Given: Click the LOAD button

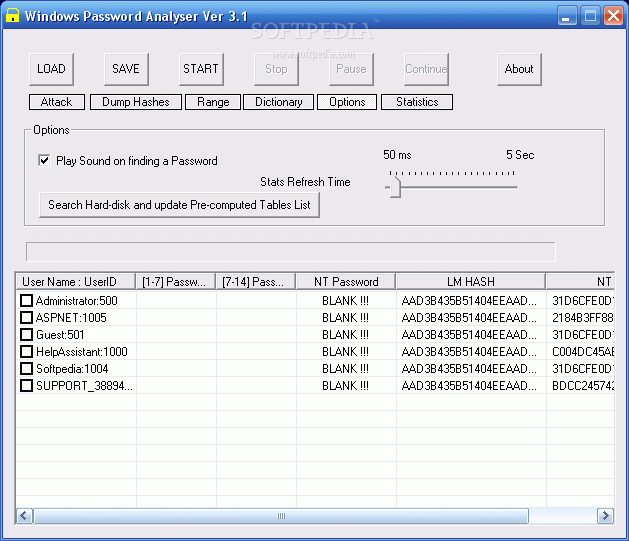Looking at the screenshot, I should [51, 69].
